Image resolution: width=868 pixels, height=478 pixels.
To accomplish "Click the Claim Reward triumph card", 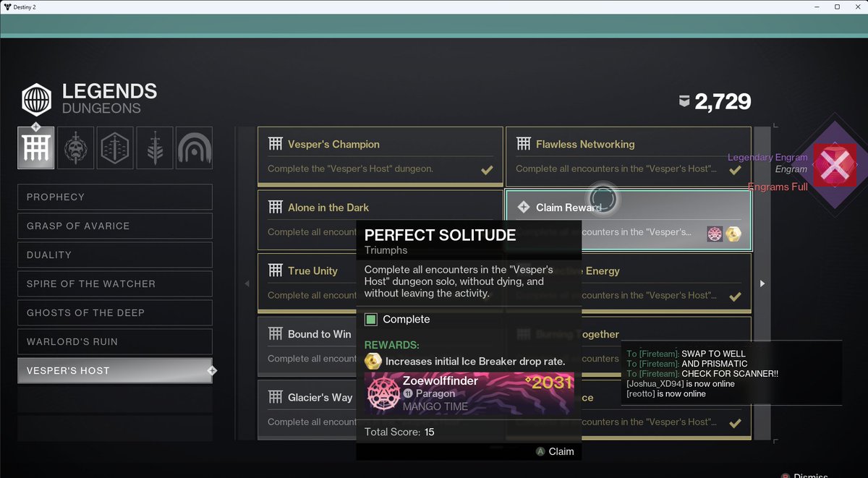I will coord(628,221).
